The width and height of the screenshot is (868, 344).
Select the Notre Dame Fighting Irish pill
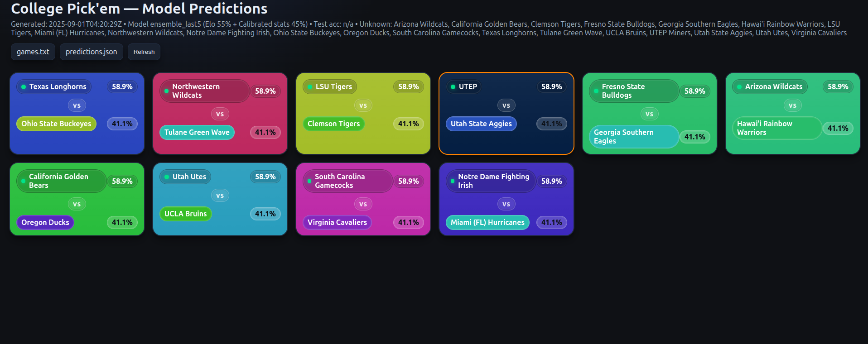491,181
